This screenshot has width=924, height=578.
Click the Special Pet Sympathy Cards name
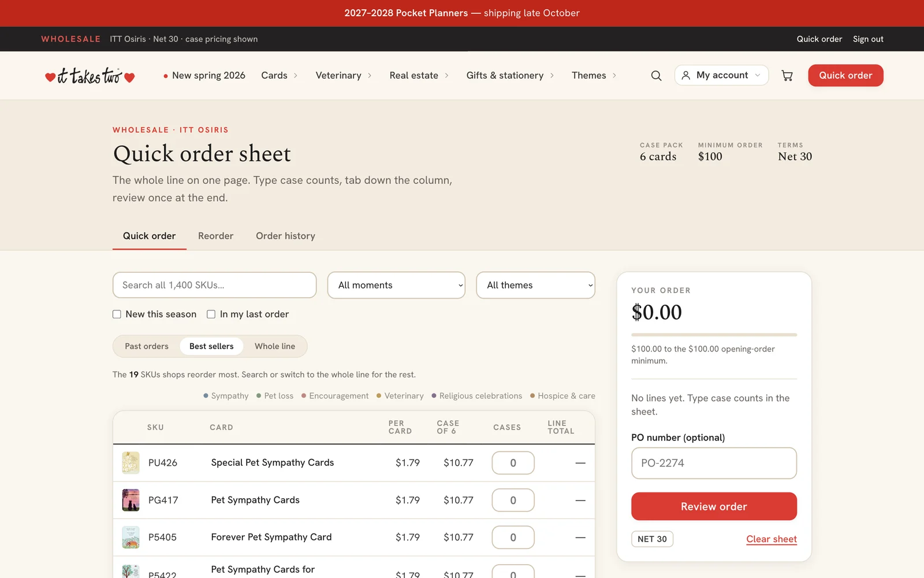(273, 462)
